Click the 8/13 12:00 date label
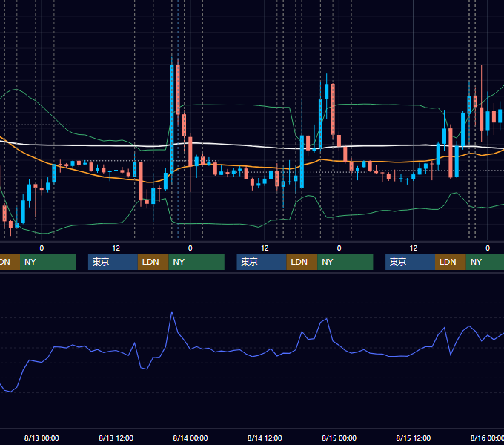 116,438
